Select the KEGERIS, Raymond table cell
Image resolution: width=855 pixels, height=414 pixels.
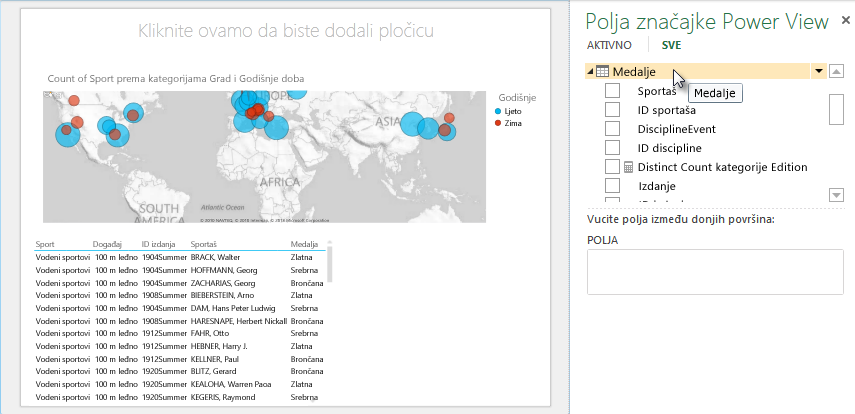point(222,397)
